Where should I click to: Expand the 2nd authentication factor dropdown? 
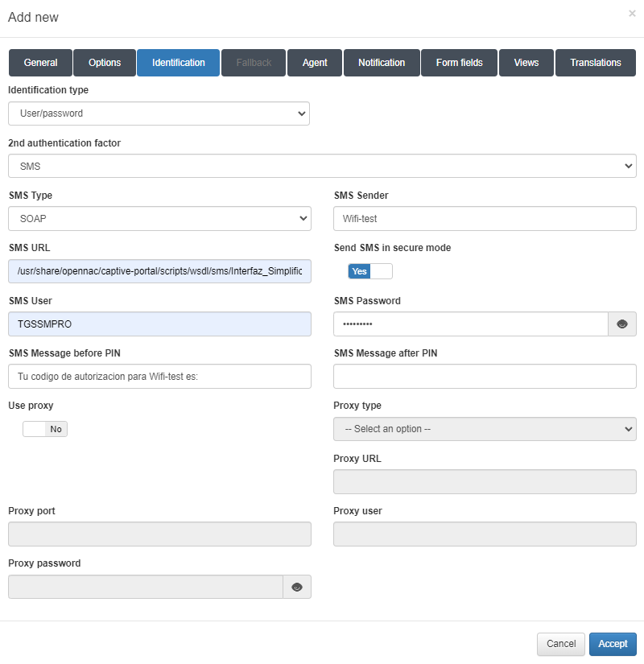tap(322, 166)
